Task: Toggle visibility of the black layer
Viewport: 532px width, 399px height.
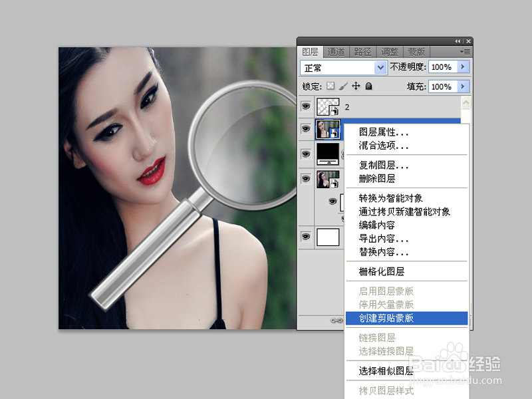Action: click(306, 154)
